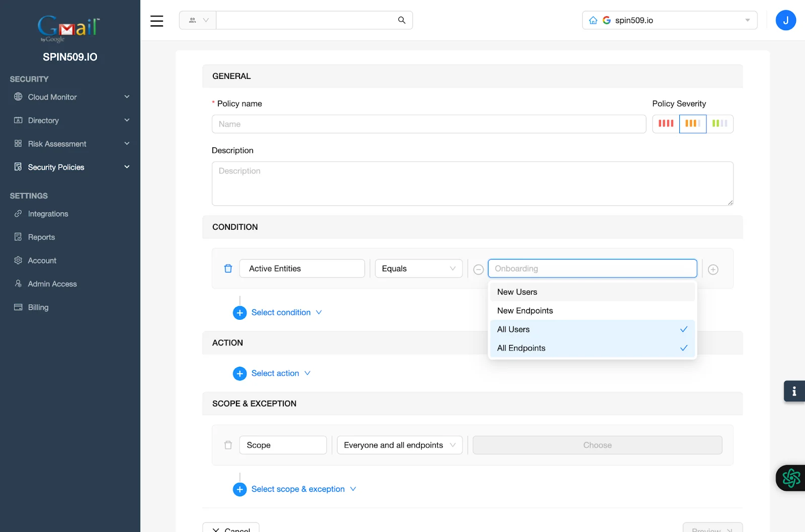Open the Reports page
This screenshot has height=532, width=805.
tap(41, 236)
